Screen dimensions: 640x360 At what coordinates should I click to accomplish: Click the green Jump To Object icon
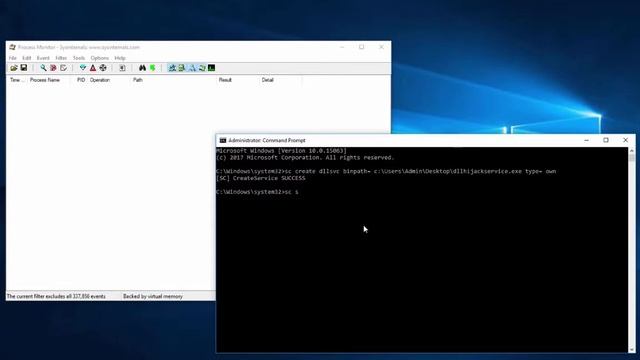tap(152, 68)
